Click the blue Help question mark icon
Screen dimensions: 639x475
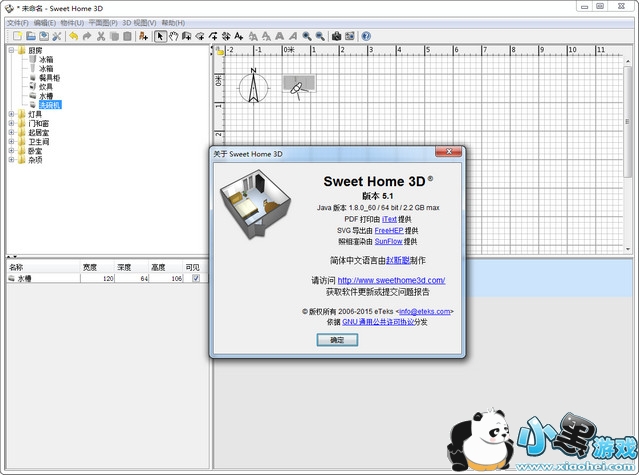366,36
